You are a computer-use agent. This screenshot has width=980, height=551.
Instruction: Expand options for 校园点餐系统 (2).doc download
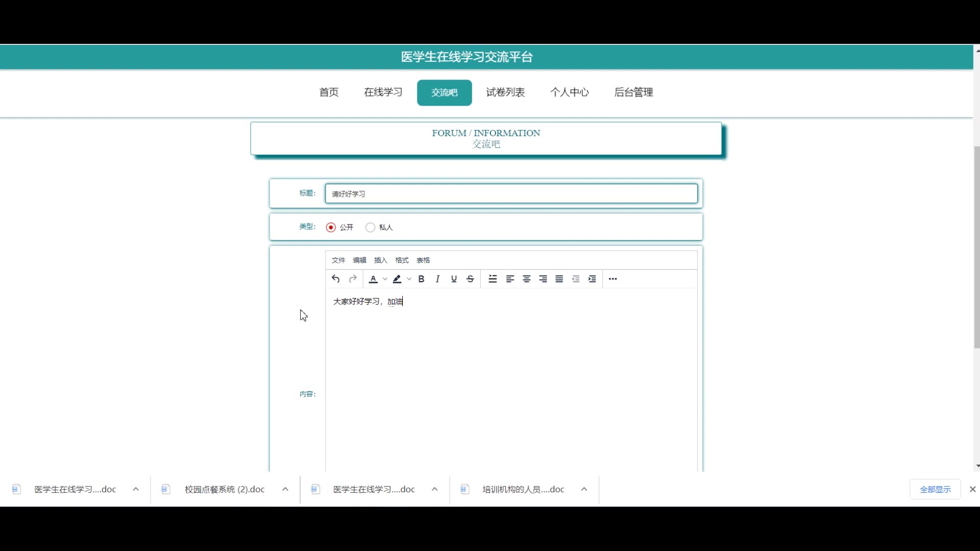coord(285,489)
